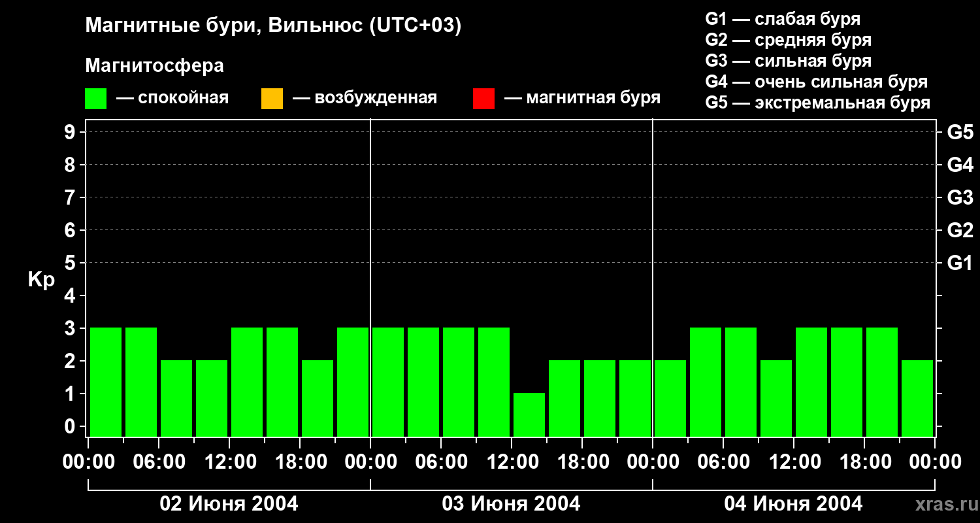
Task: Select 'G1 — слабая буря' legend line
Action: 783,19
